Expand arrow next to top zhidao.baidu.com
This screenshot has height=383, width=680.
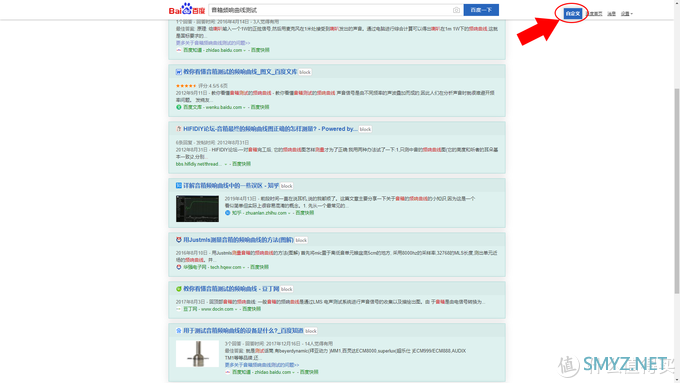245,50
